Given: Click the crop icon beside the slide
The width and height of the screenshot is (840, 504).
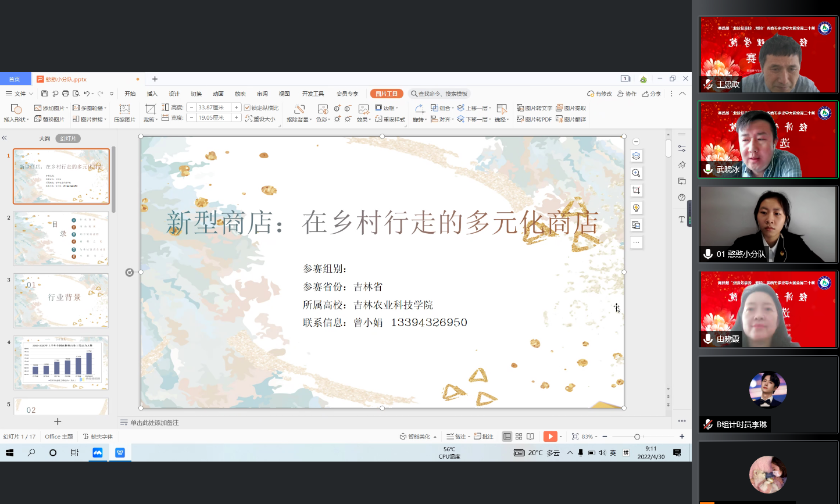Looking at the screenshot, I should tap(636, 191).
